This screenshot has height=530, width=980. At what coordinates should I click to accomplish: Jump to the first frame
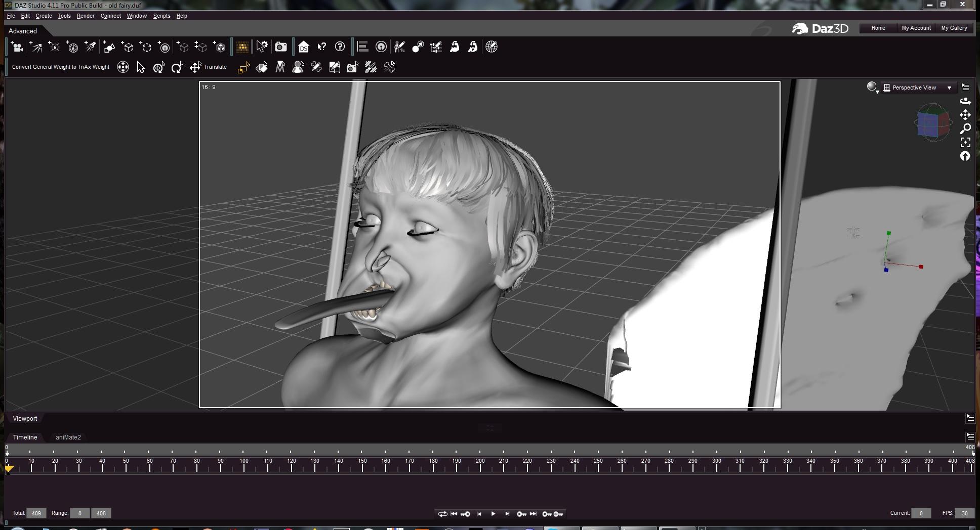click(x=454, y=514)
